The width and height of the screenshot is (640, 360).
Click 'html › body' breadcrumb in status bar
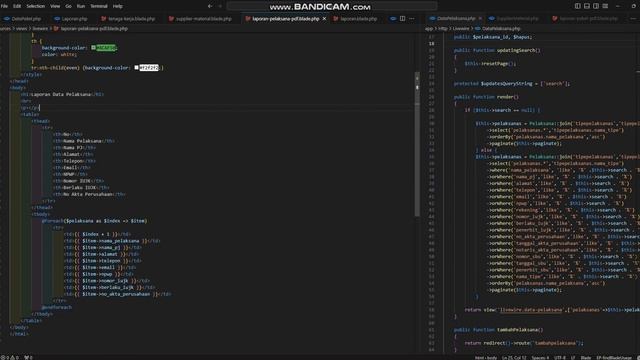[486, 358]
